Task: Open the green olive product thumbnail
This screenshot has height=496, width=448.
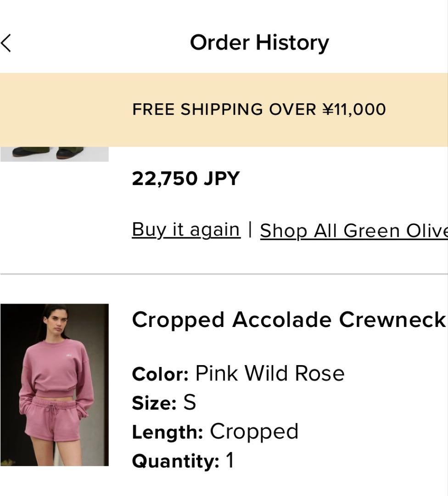Action: 54,154
